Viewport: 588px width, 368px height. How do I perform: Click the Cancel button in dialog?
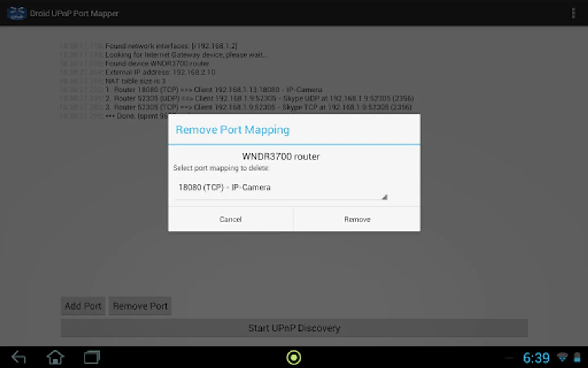tap(231, 219)
